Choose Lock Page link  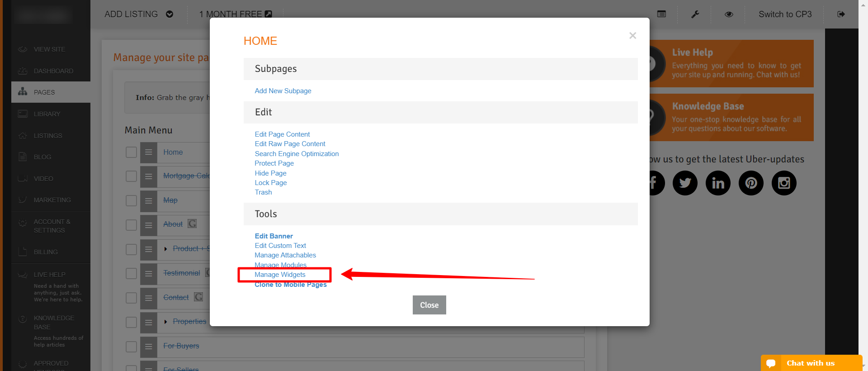click(271, 183)
